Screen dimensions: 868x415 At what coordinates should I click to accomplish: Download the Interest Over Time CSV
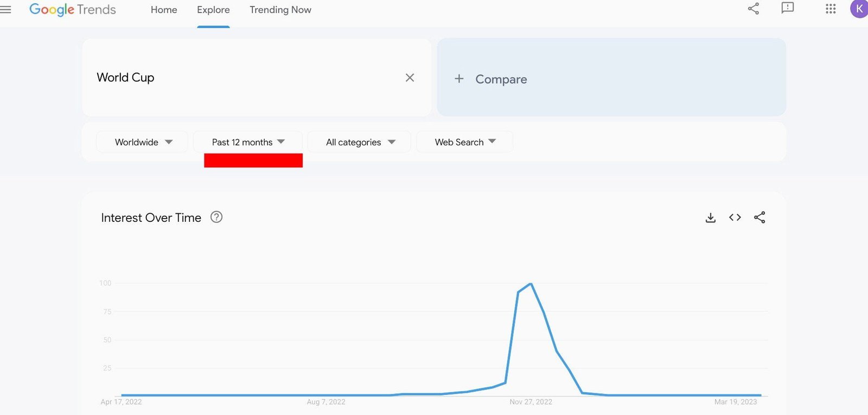[711, 218]
